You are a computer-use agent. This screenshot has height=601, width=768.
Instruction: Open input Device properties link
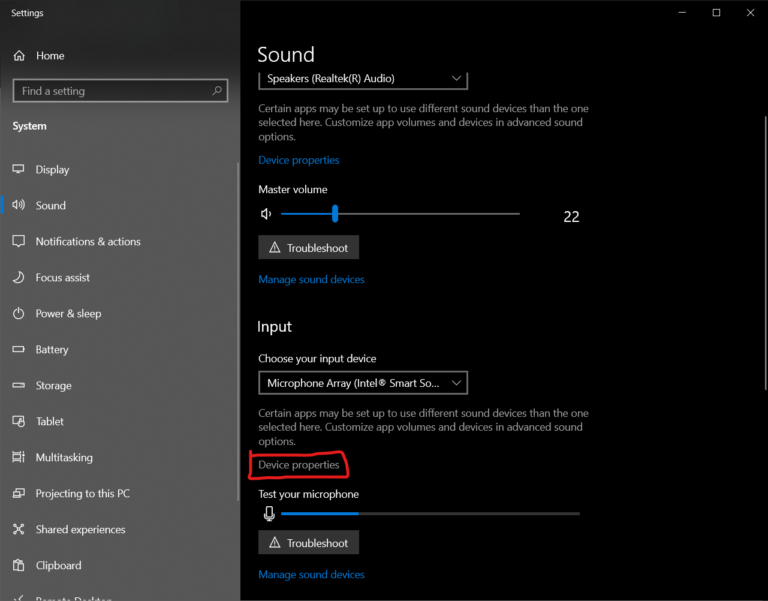[299, 465]
